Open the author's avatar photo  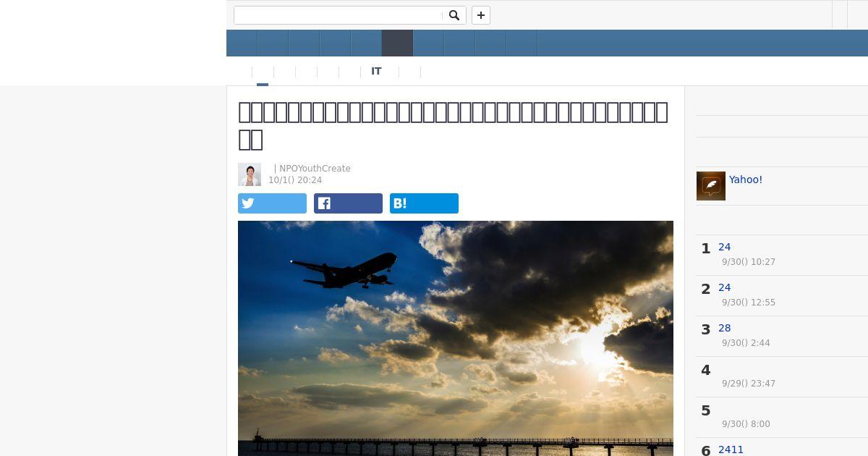[x=250, y=174]
